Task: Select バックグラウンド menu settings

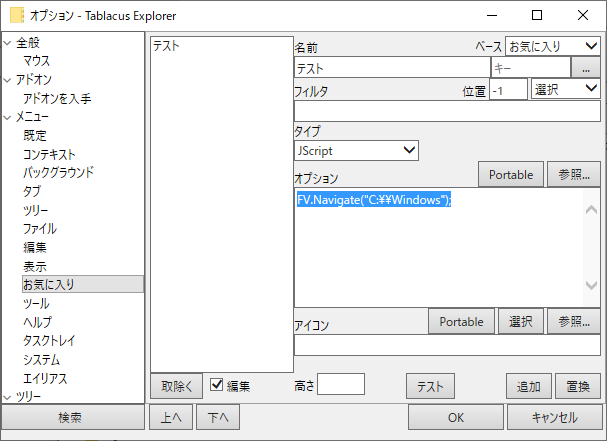Action: (x=58, y=173)
